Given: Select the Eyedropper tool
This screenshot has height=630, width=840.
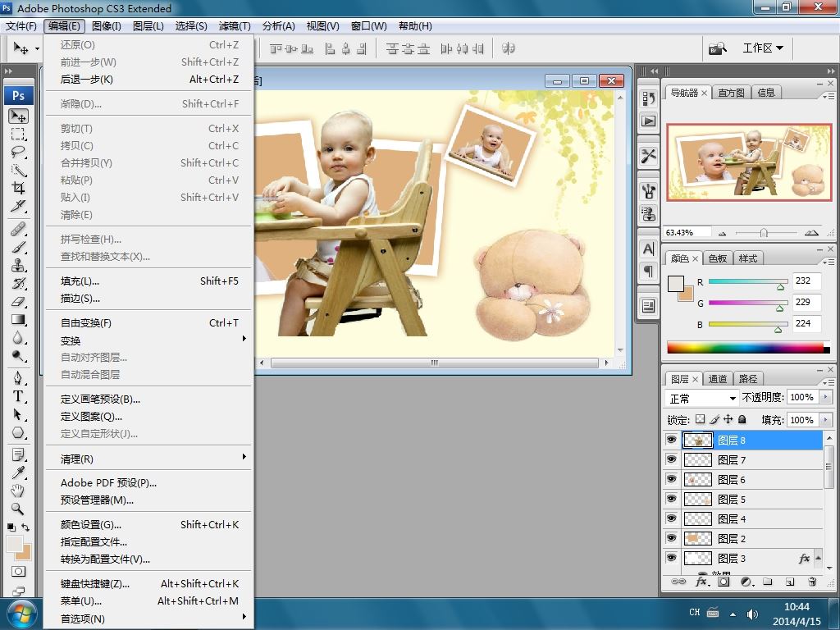Looking at the screenshot, I should (18, 472).
